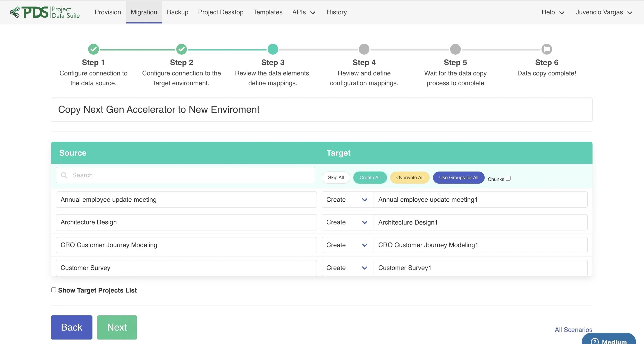Click the PDS Project Data Suite logo
644x344 pixels.
45,12
